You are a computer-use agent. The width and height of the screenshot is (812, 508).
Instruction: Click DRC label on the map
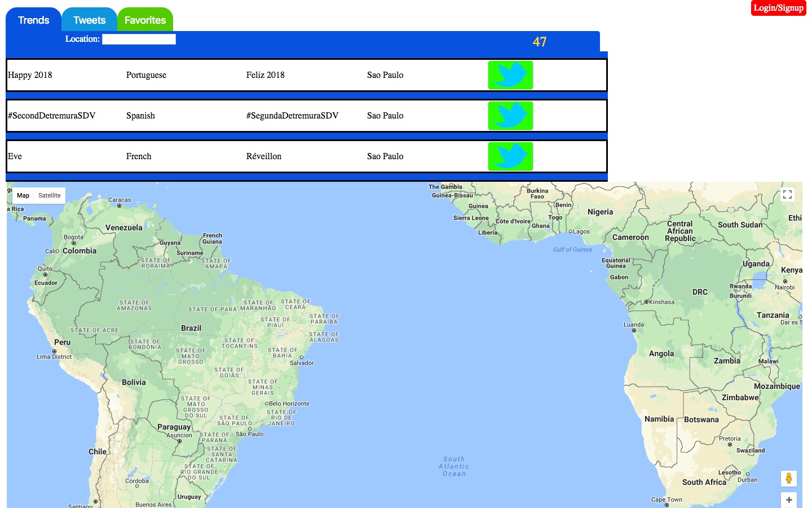pos(700,292)
